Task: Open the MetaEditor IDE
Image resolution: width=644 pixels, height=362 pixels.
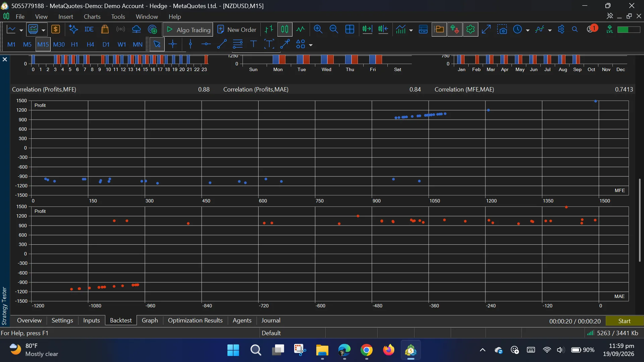Action: pyautogui.click(x=89, y=29)
